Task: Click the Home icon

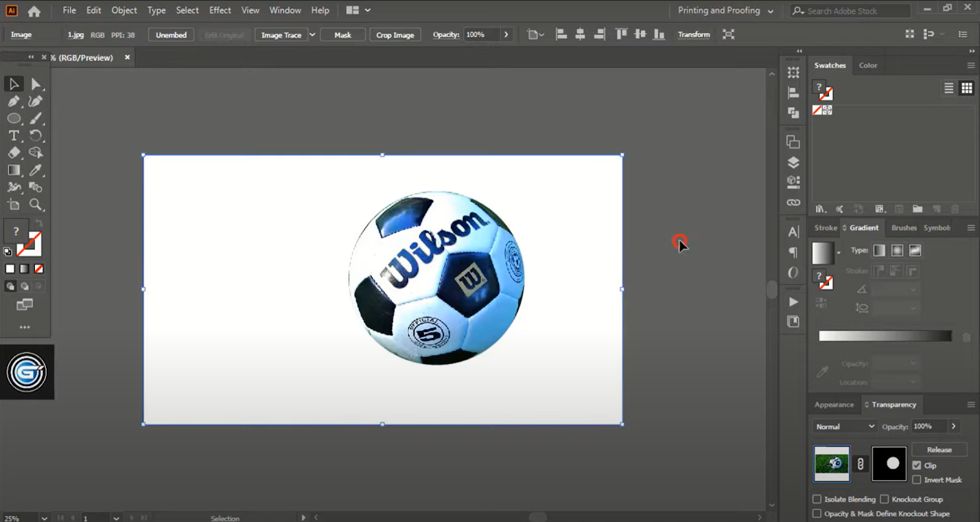Action: pos(34,11)
